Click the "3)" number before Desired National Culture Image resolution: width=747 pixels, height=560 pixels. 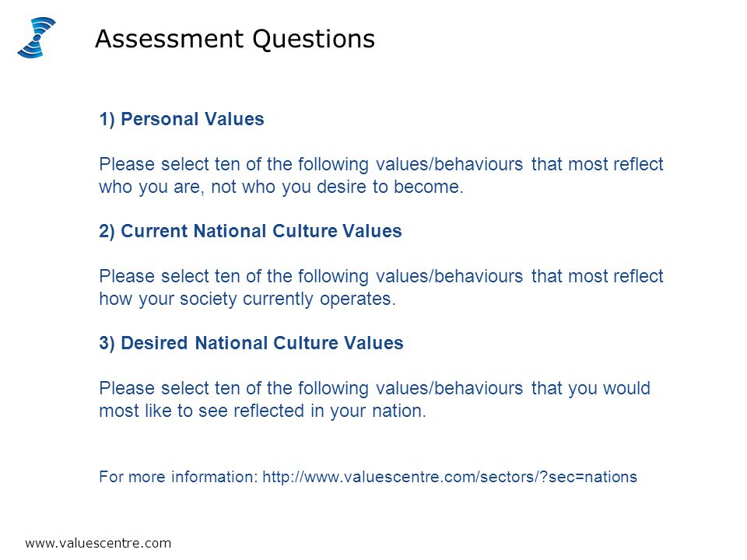[107, 344]
